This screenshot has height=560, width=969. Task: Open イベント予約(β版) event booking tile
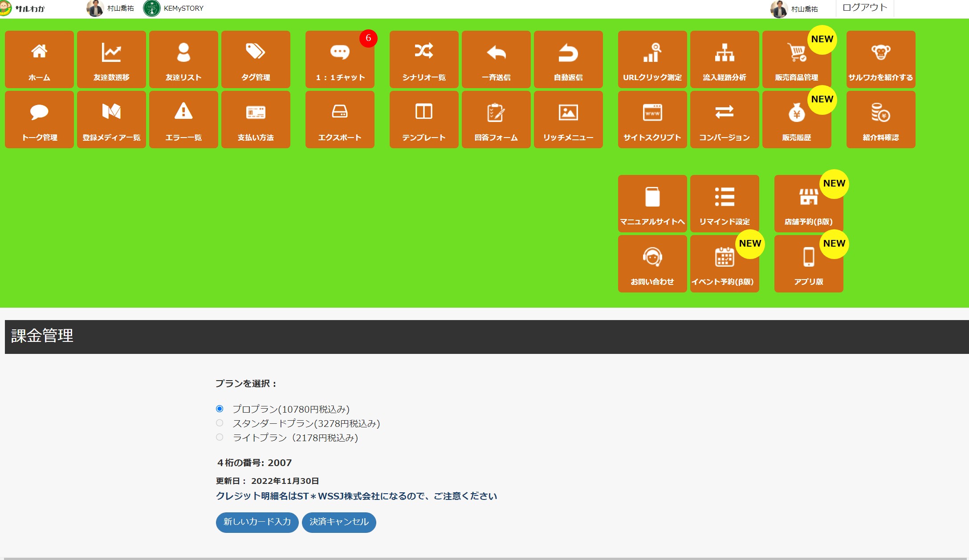click(x=725, y=264)
